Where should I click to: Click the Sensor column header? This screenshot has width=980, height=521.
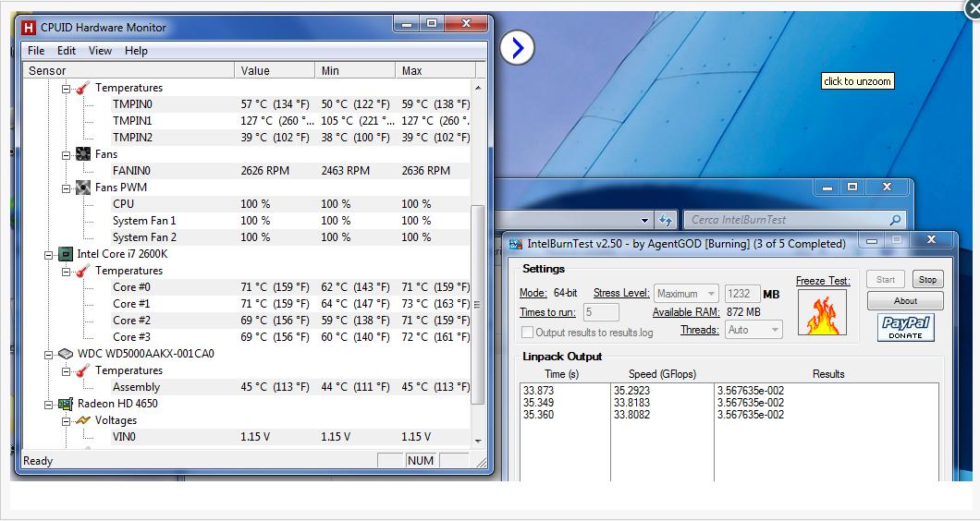tap(129, 70)
